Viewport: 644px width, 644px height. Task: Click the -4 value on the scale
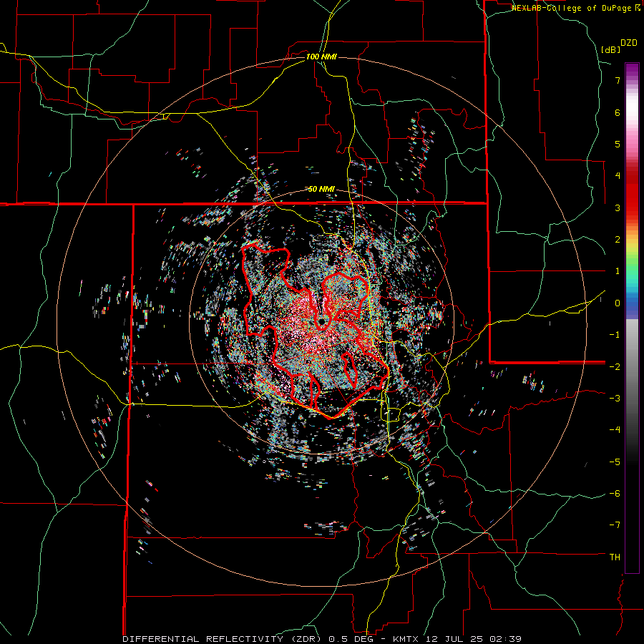(615, 430)
